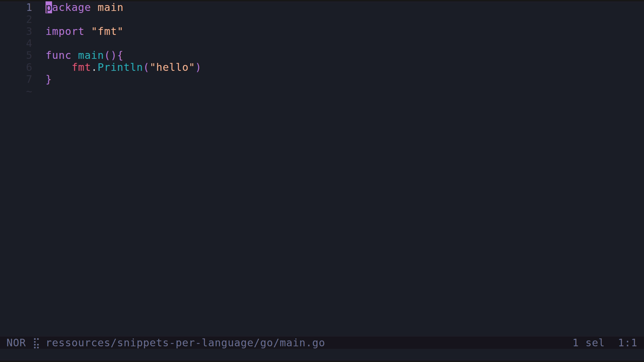The image size is (644, 362).
Task: Click the dotted spinner icon in statusline
Action: pyautogui.click(x=36, y=343)
